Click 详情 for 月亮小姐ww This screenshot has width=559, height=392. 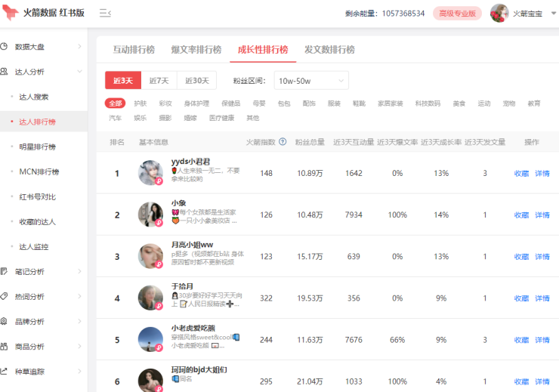(x=542, y=257)
